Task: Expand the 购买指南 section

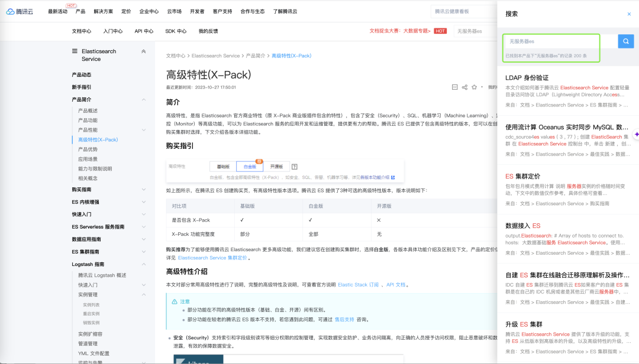Action: click(x=144, y=190)
